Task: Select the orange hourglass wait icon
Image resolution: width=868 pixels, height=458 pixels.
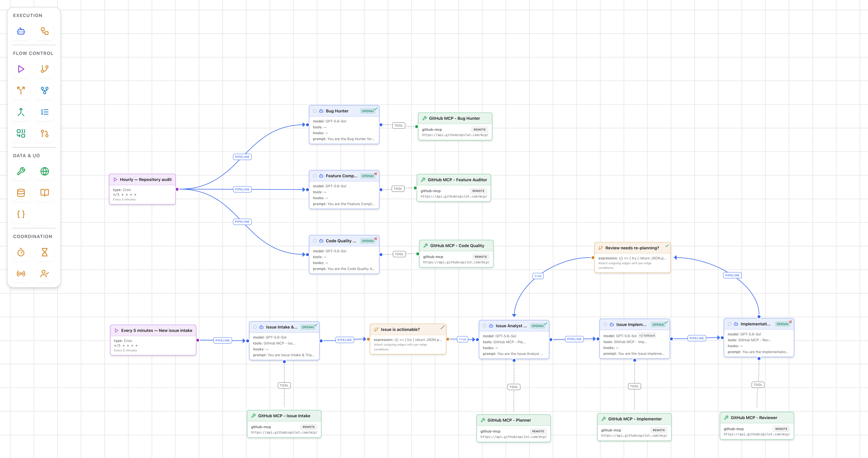Action: click(x=45, y=252)
